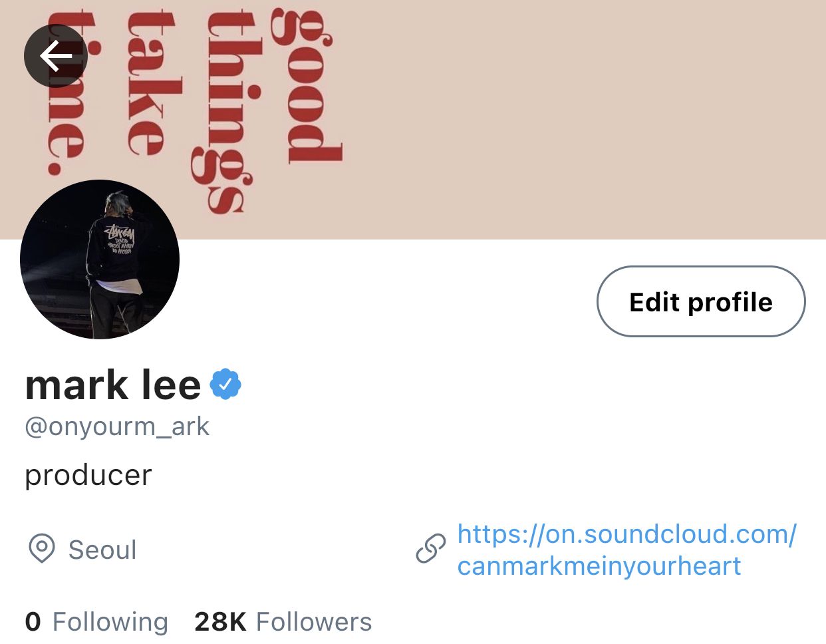Screen dimensions: 826x644
Task: Click the canmarkmeinyourheart part of the URL
Action: 599,566
